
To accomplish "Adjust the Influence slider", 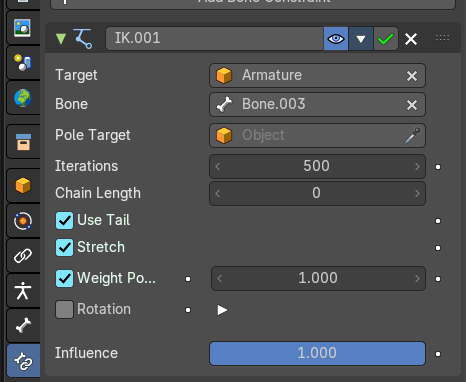I will click(x=317, y=353).
